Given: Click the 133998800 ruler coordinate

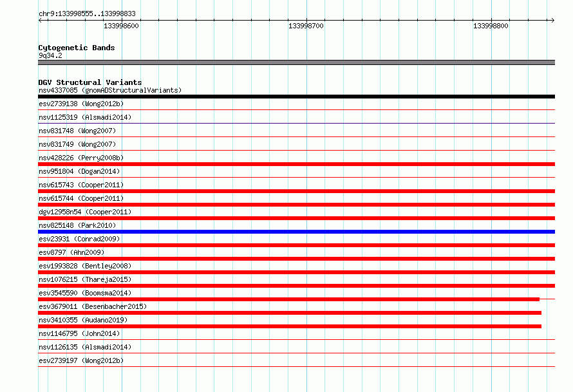Looking at the screenshot, I should (491, 26).
